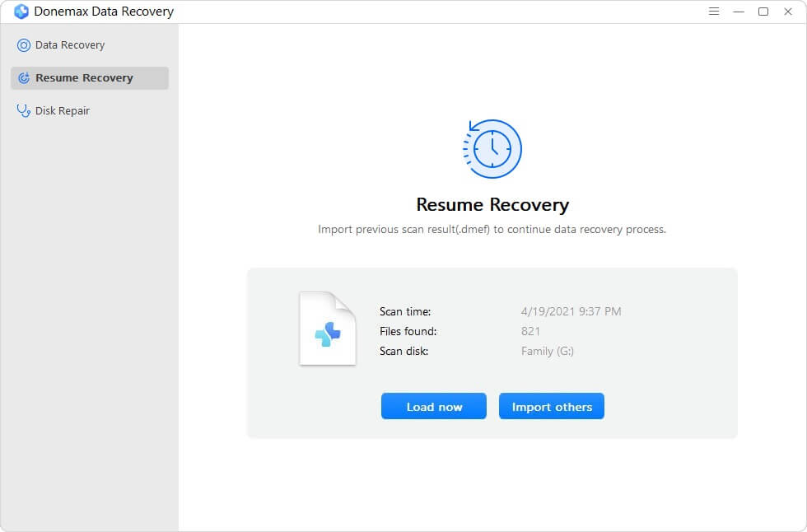807x532 pixels.
Task: Click the Donemax Data Recovery window title
Action: 104,12
